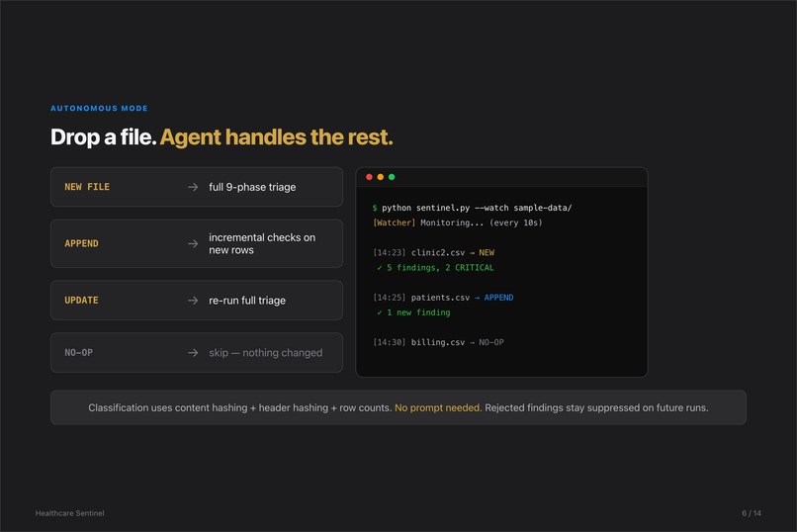Click the yellow dot in the terminal window

(380, 177)
